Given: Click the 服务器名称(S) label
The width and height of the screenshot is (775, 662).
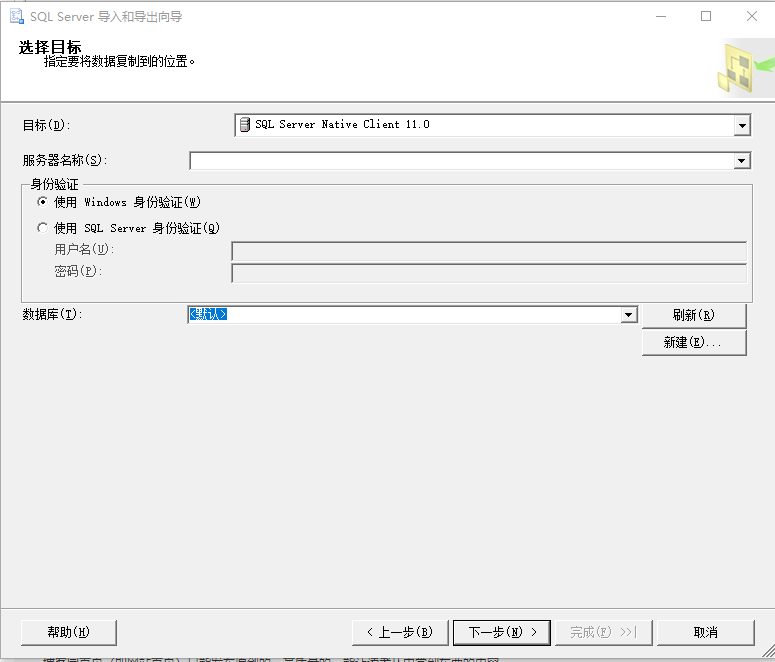Looking at the screenshot, I should [x=65, y=160].
